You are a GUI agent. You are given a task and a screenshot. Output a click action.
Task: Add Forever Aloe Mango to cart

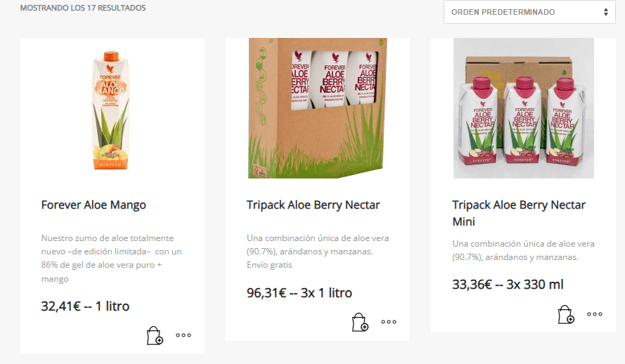pyautogui.click(x=155, y=335)
